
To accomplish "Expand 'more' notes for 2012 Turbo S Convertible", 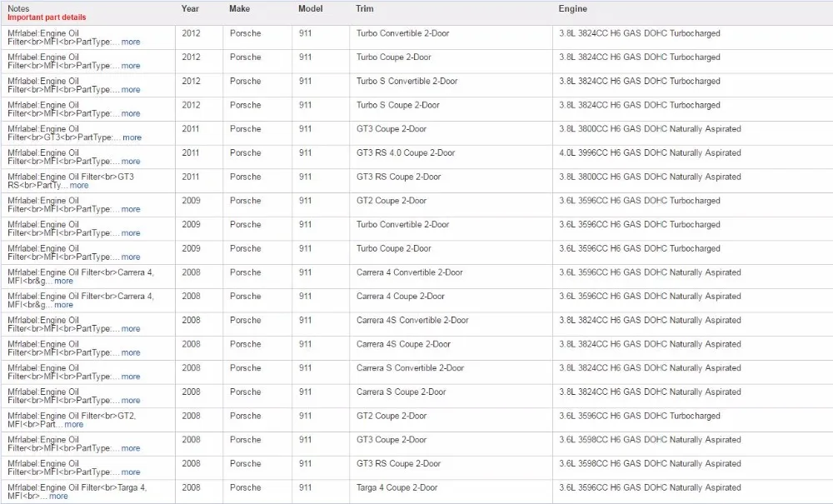I will pyautogui.click(x=131, y=90).
